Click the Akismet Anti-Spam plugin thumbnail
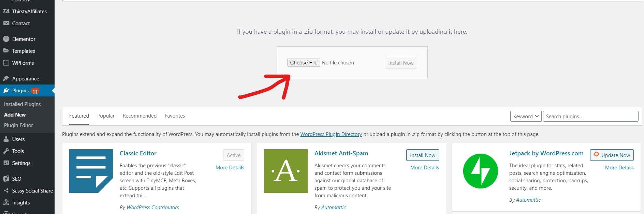The image size is (644, 214). pos(286,171)
